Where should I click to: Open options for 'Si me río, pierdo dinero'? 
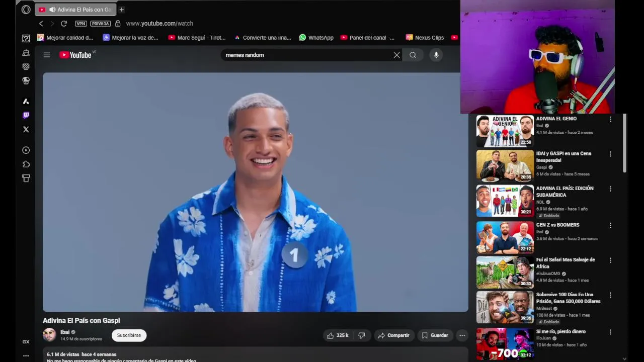(610, 332)
